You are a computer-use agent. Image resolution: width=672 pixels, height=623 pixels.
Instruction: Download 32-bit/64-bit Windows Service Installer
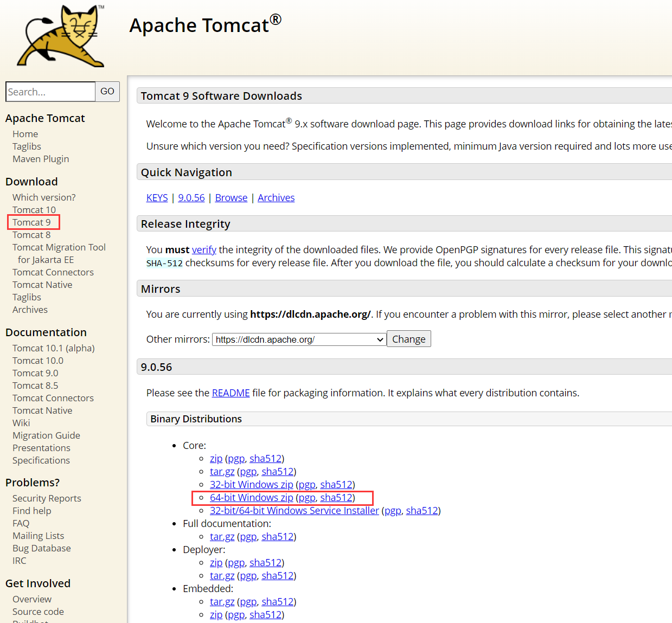click(x=295, y=511)
